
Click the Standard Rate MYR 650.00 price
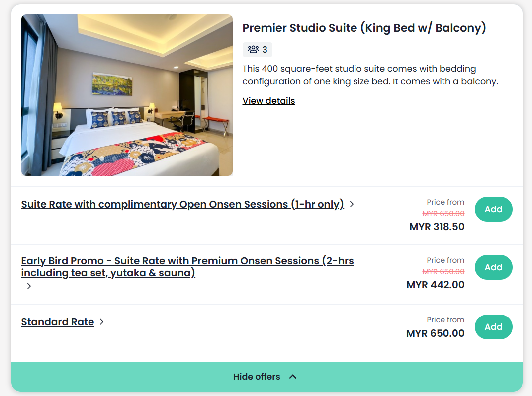436,333
